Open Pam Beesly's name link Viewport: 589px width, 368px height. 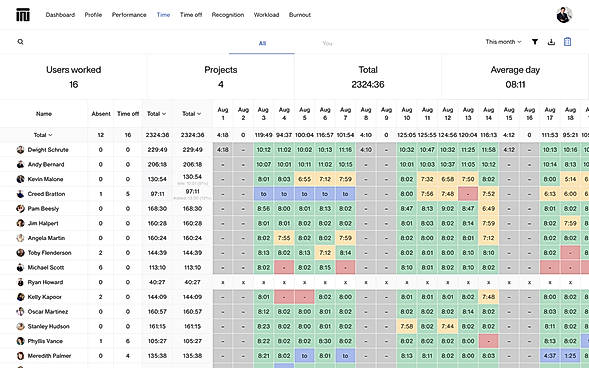click(43, 208)
